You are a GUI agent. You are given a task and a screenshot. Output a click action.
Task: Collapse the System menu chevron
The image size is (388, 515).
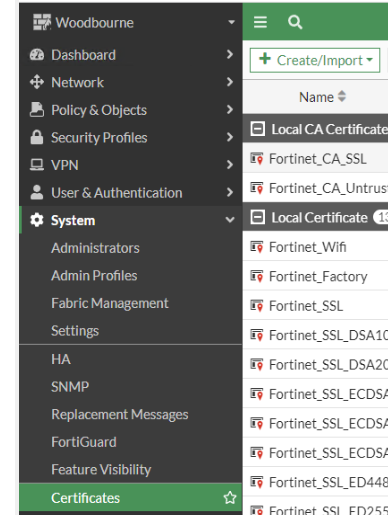coord(230,220)
